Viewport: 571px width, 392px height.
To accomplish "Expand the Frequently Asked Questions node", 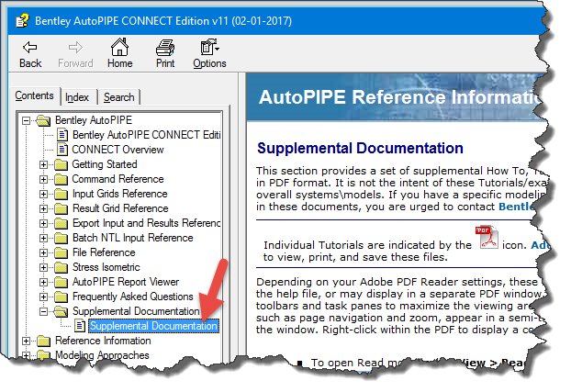I will click(x=43, y=297).
